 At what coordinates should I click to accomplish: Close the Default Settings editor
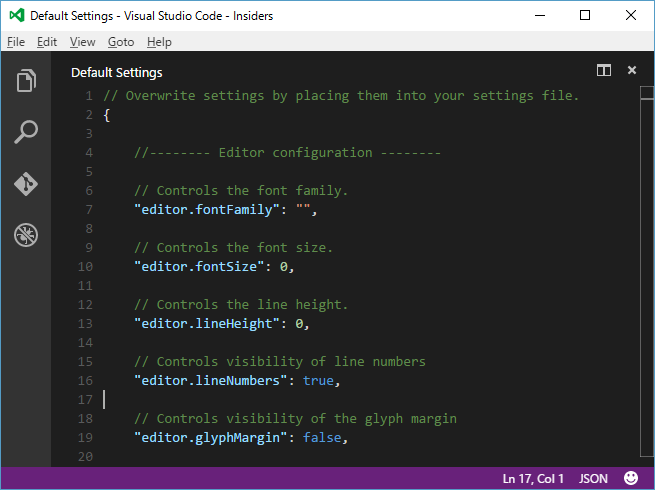[x=632, y=70]
